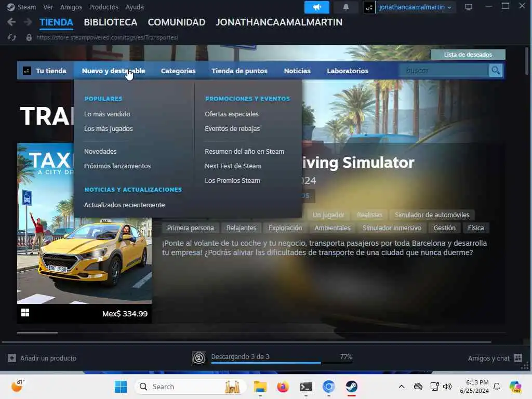Viewport: 532px width, 399px height.
Task: Click the Añadir un producto plus icon
Action: (12, 358)
